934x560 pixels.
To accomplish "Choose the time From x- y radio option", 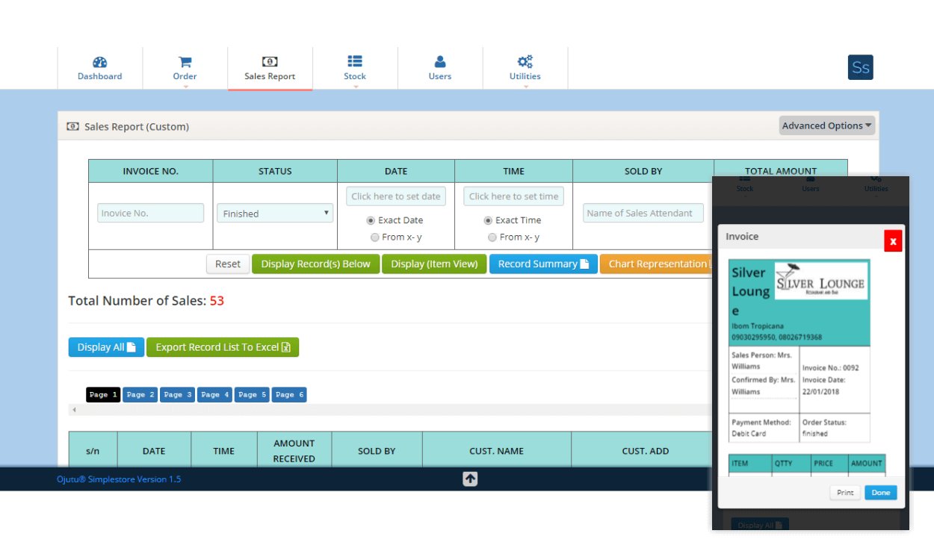I will click(492, 237).
